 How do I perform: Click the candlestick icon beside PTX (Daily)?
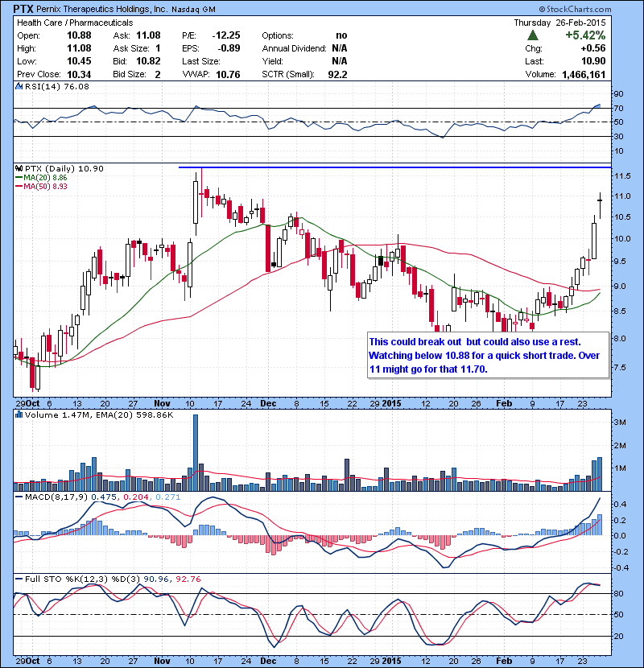pos(19,169)
